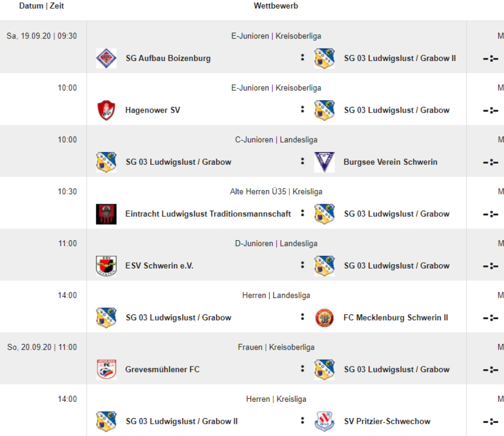Click the FC Mecklenburg Schwerin II logo
The height and width of the screenshot is (436, 504).
pyautogui.click(x=324, y=318)
